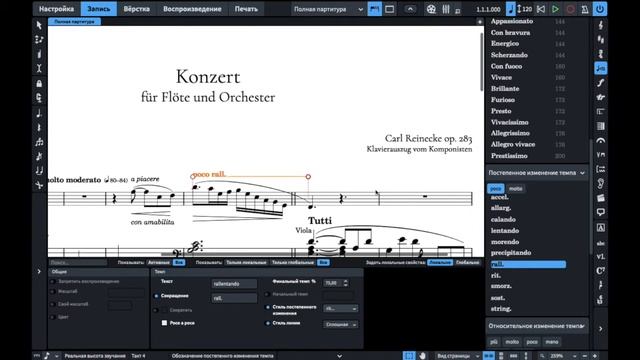Open the holds and pauses fermata icon
Image resolution: width=640 pixels, height=360 pixels.
(600, 140)
